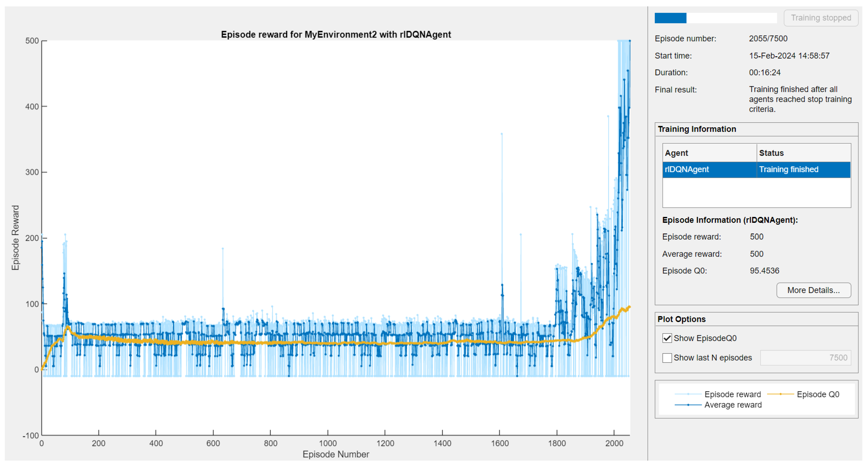
Task: Click the Plot Options panel header
Action: (681, 319)
